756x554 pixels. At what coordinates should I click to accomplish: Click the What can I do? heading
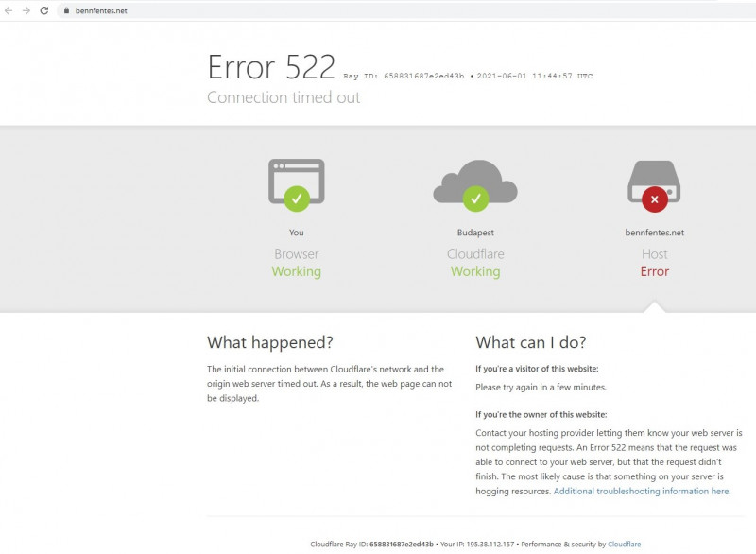[x=531, y=342]
